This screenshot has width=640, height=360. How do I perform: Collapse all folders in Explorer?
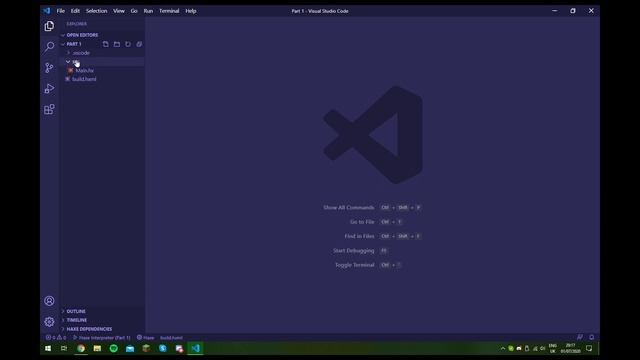pyautogui.click(x=139, y=44)
